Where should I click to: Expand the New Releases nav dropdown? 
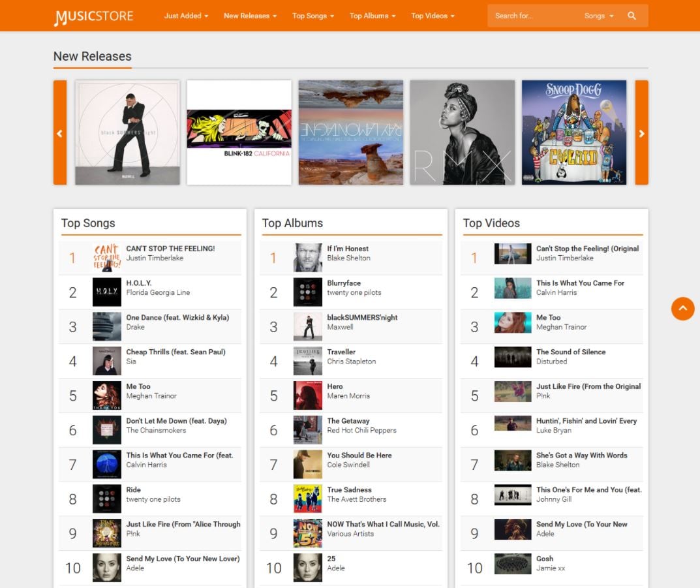[250, 16]
